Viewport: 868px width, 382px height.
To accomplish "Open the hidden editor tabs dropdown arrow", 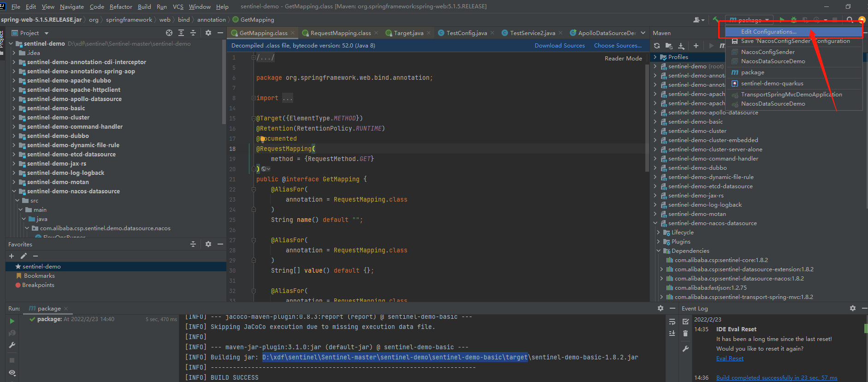I will (x=643, y=33).
